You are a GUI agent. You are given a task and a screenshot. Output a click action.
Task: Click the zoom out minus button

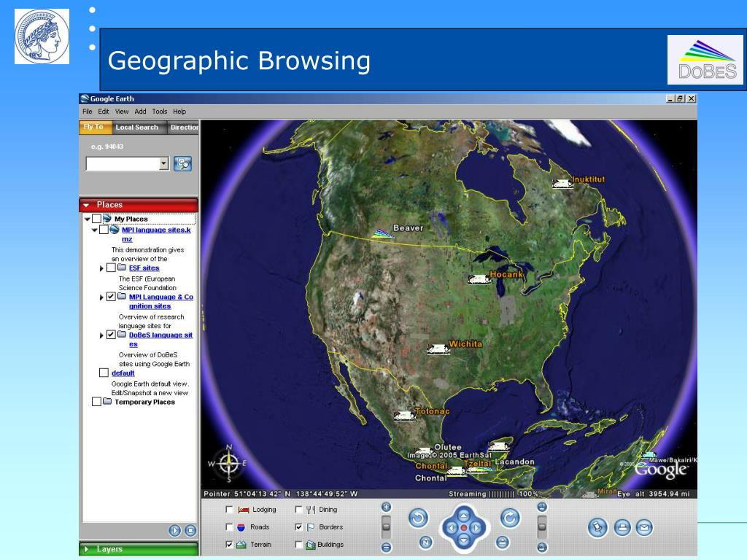tap(387, 547)
